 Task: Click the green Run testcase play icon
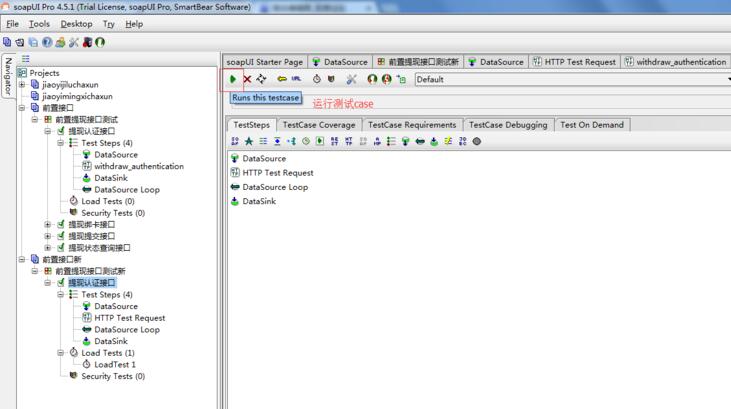(x=233, y=79)
